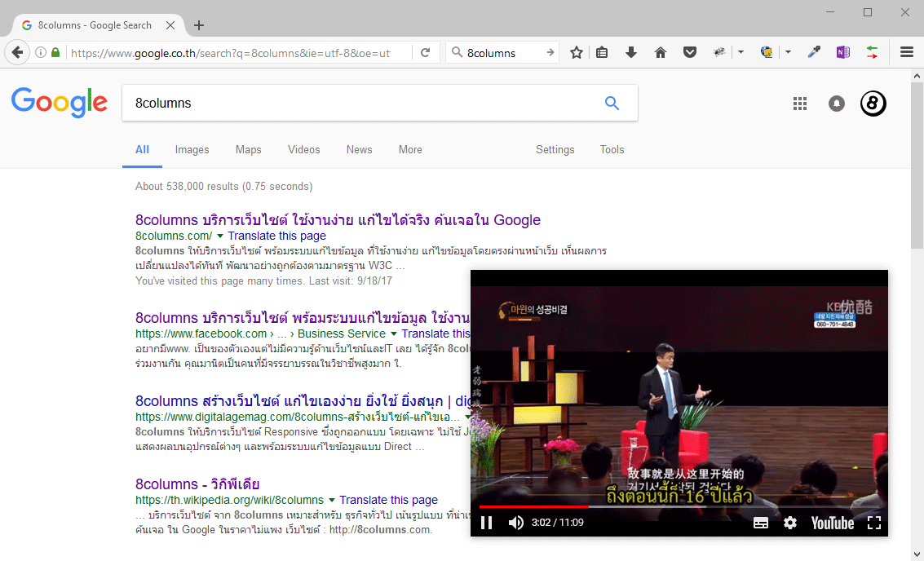Image resolution: width=924 pixels, height=561 pixels.
Task: Switch to News results
Action: pyautogui.click(x=359, y=150)
